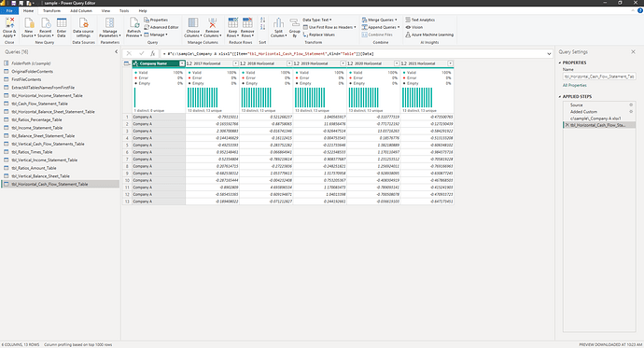Click the Remove Columns icon

click(212, 23)
